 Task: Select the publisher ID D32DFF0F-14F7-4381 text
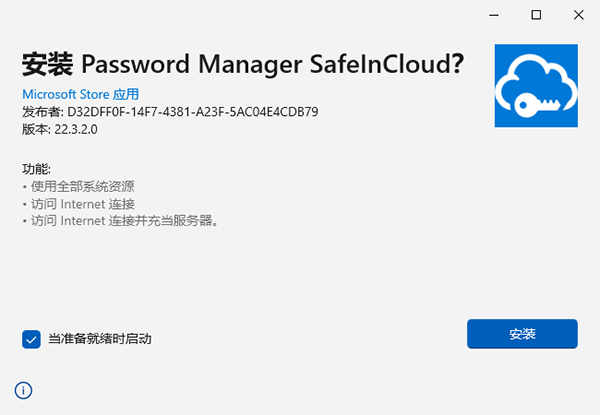192,112
